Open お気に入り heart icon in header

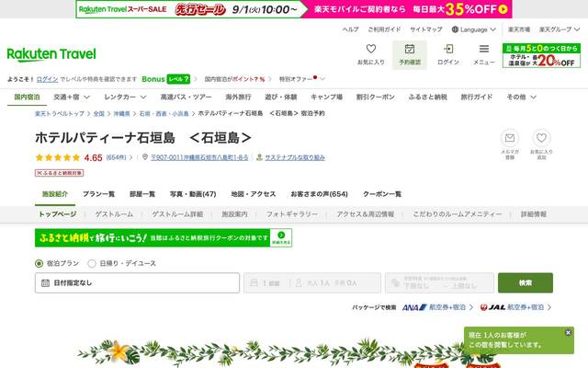[371, 49]
